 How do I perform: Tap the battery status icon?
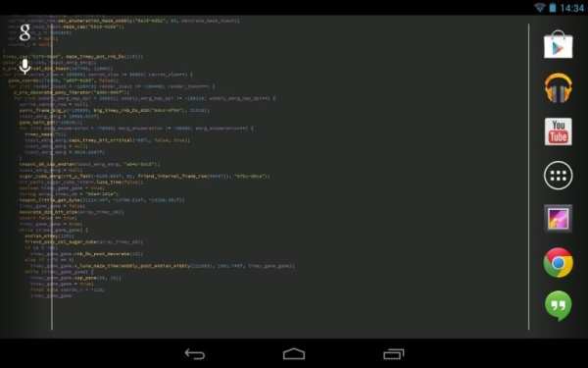point(553,8)
